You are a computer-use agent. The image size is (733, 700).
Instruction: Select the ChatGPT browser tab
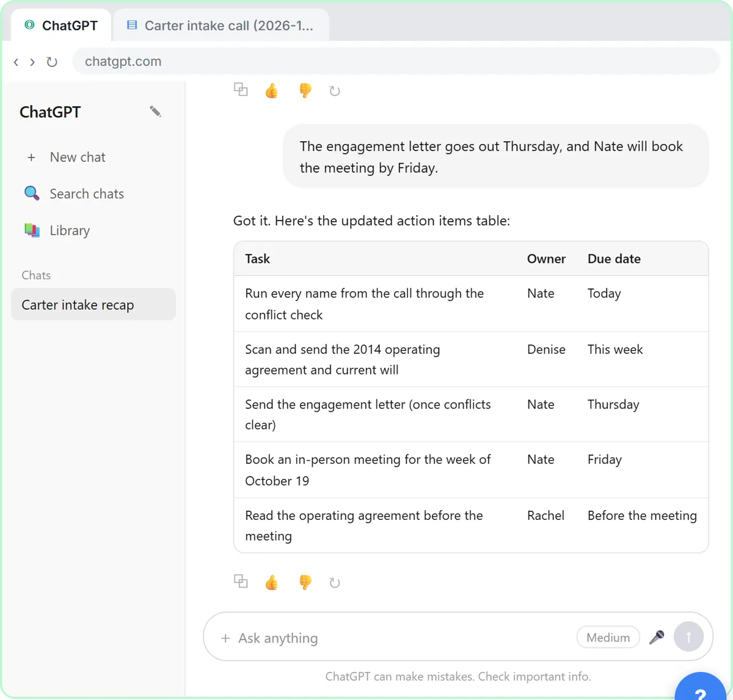pos(61,26)
